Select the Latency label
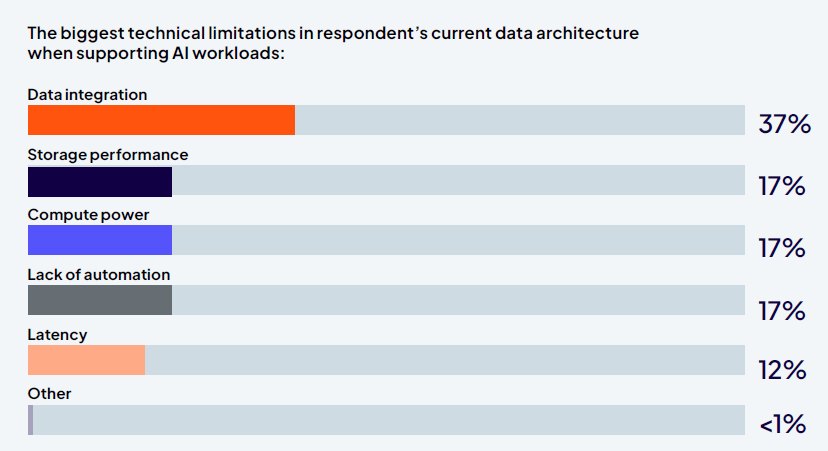Image resolution: width=828 pixels, height=451 pixels. (57, 335)
